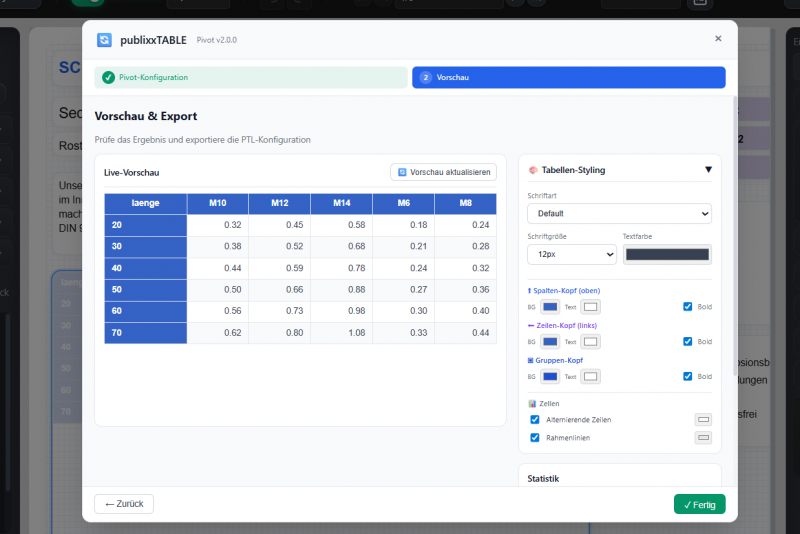Disable Bold for Spalten-Kopf
This screenshot has height=534, width=800.
pos(688,307)
